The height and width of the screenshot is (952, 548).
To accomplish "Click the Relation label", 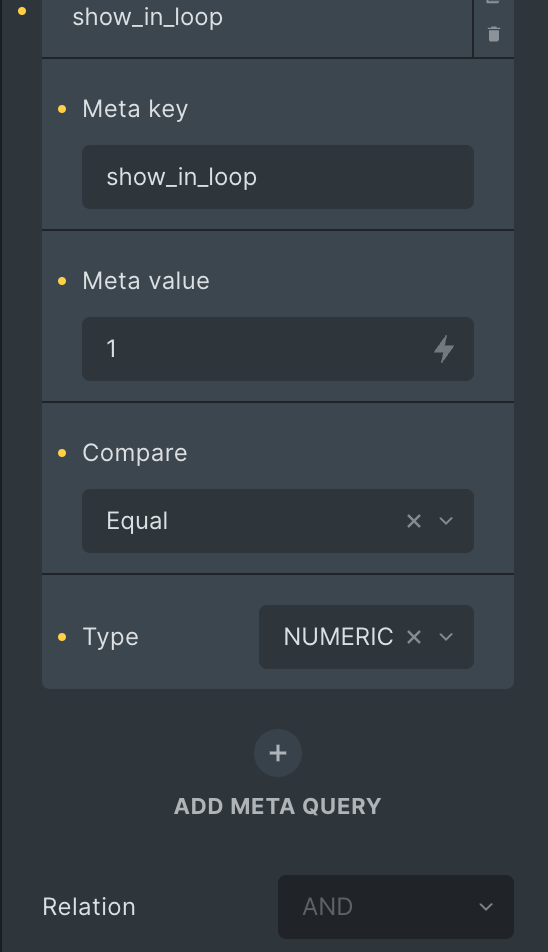I will pos(89,906).
